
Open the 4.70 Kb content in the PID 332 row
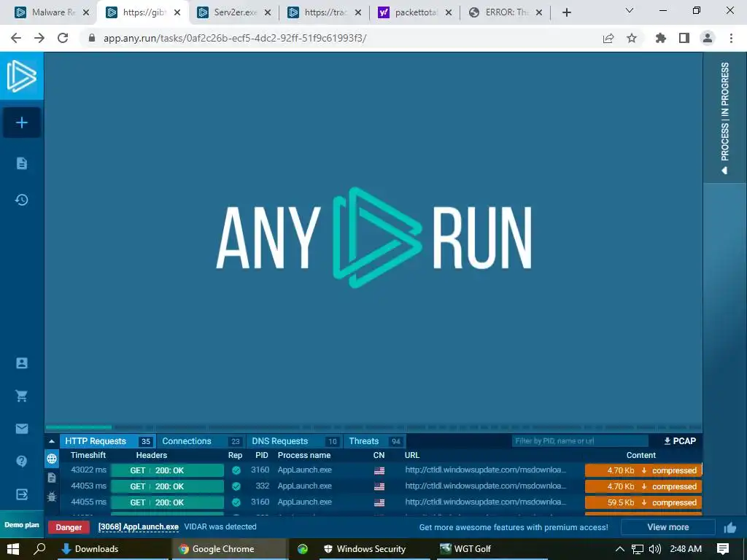[x=643, y=486]
